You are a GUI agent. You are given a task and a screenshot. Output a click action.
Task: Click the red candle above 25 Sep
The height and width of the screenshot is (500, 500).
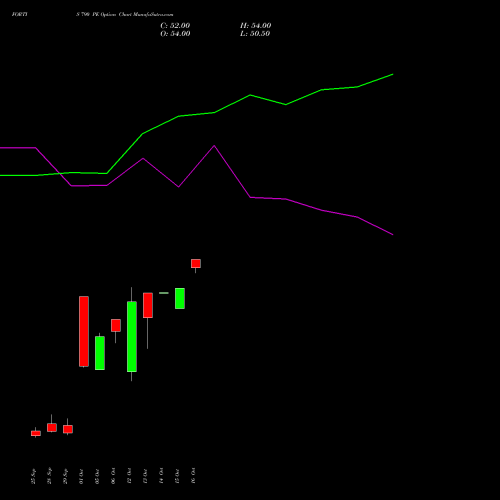point(36,433)
